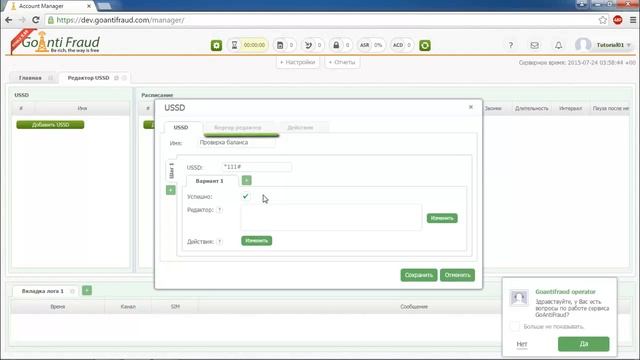Click the Редактор text area
The image size is (640, 360).
tap(331, 217)
